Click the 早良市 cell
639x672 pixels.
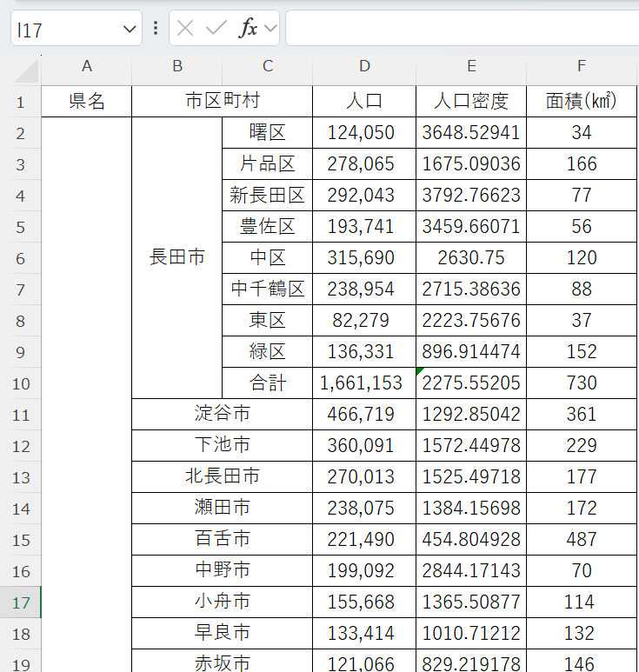(x=222, y=633)
